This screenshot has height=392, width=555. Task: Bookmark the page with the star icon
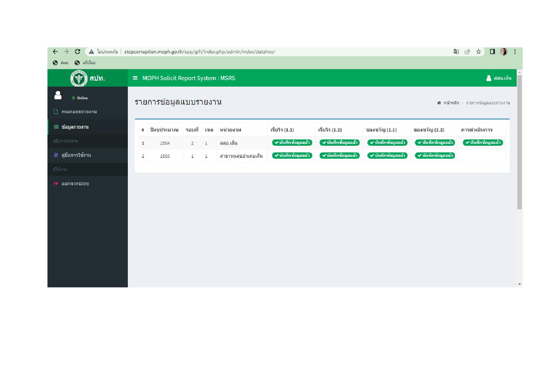(x=478, y=52)
